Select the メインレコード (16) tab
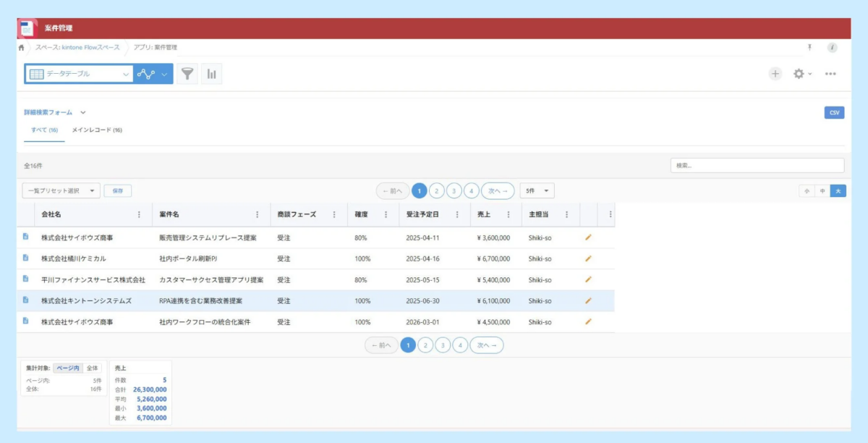The height and width of the screenshot is (443, 868). [x=97, y=130]
